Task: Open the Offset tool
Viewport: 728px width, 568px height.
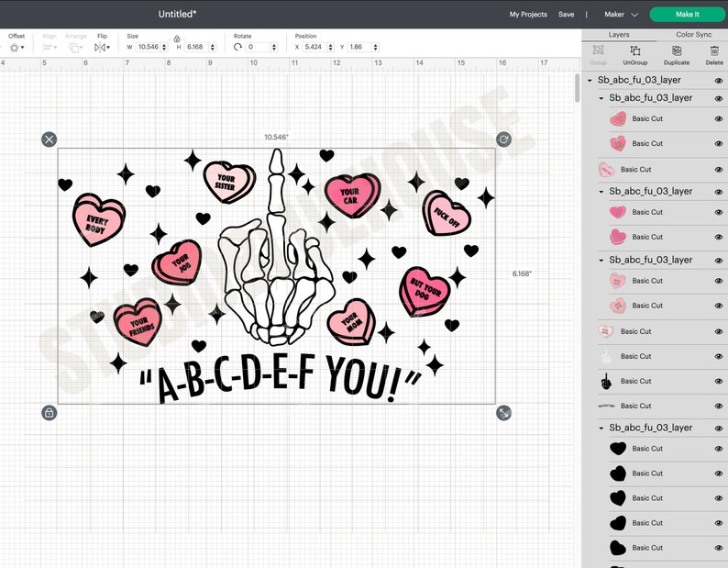Action: 16,47
